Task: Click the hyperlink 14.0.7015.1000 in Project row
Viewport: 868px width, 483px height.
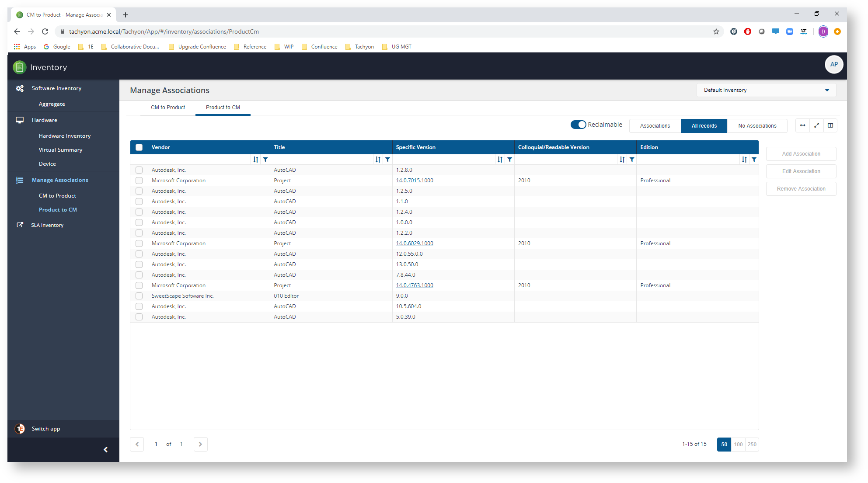Action: point(415,180)
